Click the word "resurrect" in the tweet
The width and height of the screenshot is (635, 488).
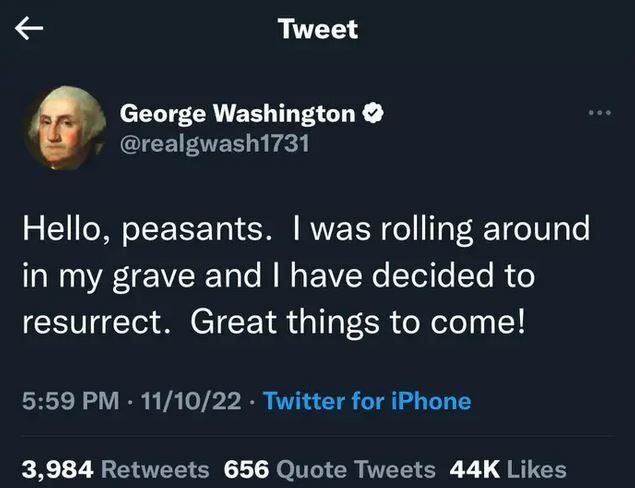pyautogui.click(x=99, y=324)
